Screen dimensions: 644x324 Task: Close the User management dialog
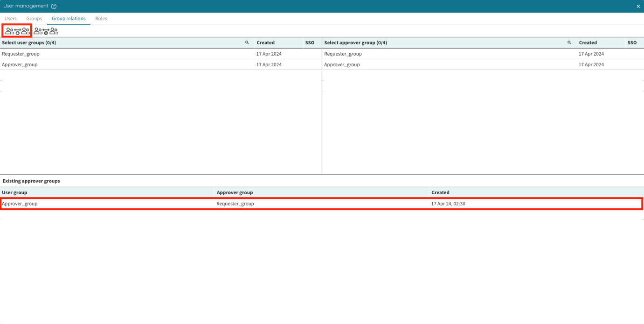638,7
